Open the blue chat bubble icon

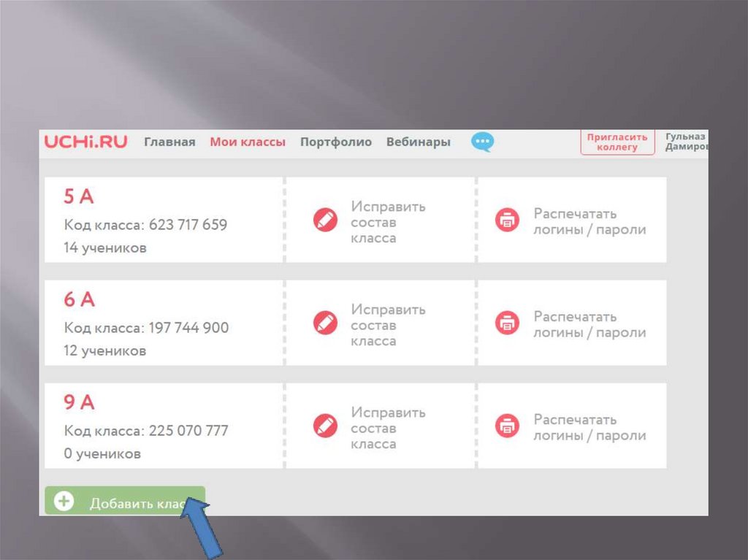482,142
